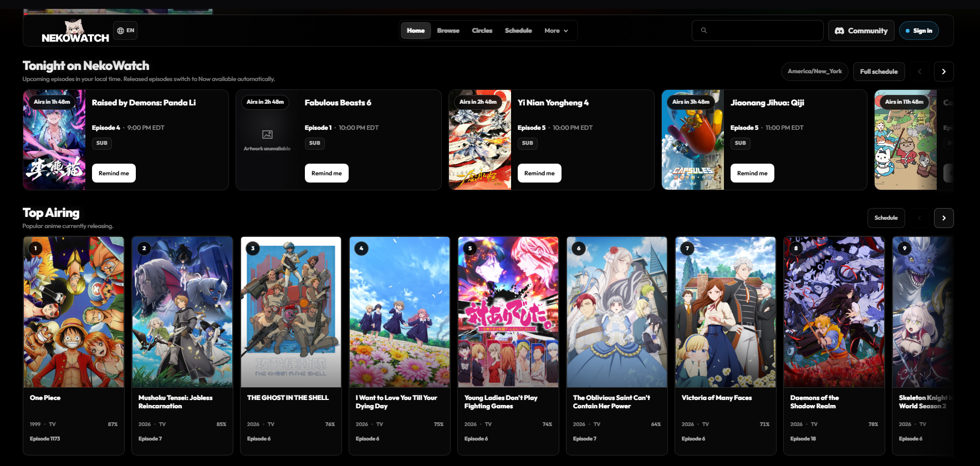Viewport: 980px width, 466px height.
Task: Click Mushoku Tensei: Jobless Reincarnation title
Action: point(175,402)
